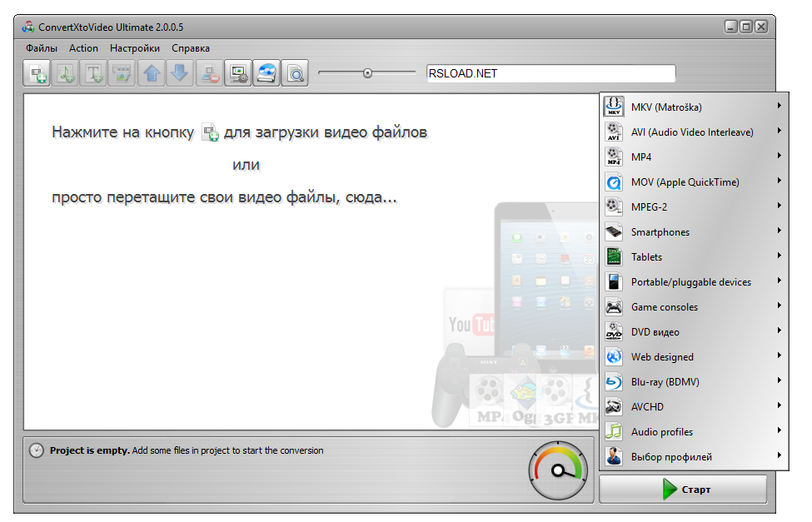Click the blue move down arrow icon
The width and height of the screenshot is (812, 522).
point(180,73)
